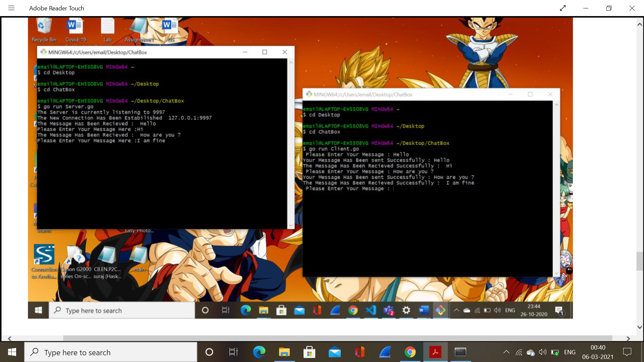Select the Adobe Reader icon on the bottom taskbar

point(435,352)
